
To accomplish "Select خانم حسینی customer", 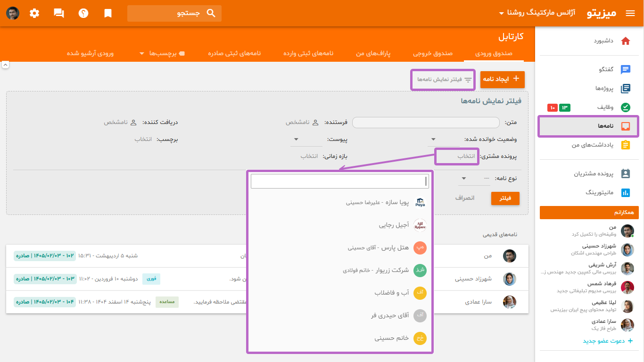I will [x=340, y=338].
